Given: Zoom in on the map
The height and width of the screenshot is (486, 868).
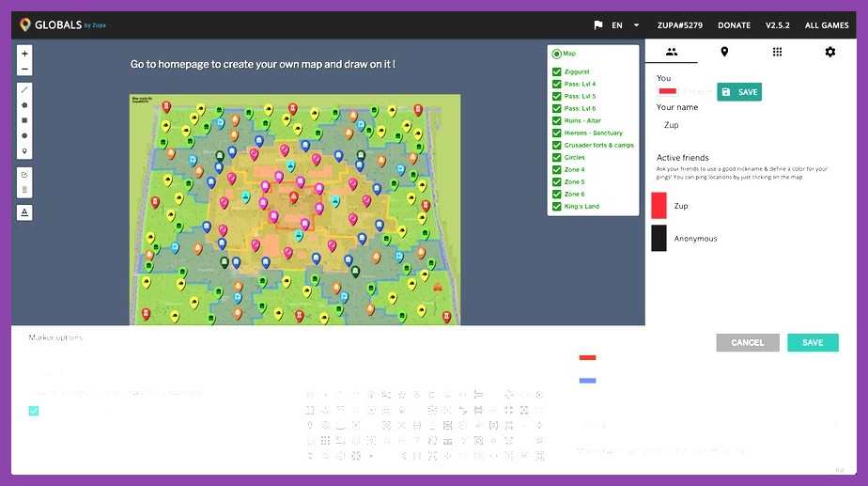Looking at the screenshot, I should pos(24,54).
